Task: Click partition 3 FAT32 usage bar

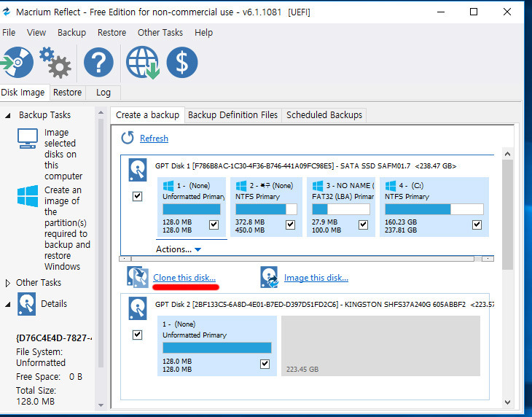Action: coord(341,209)
